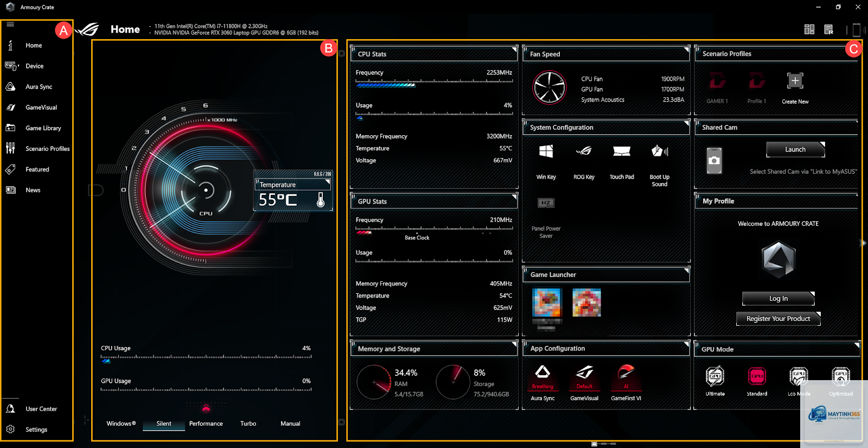
Task: Click the ROG logo beside Home
Action: 88,29
